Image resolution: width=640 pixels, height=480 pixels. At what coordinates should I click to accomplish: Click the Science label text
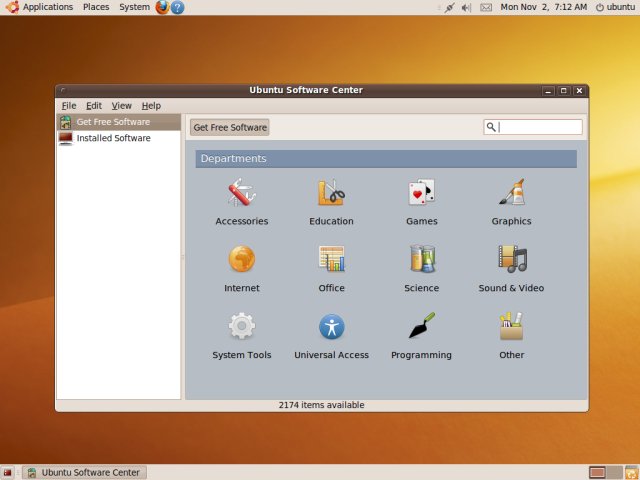[422, 288]
